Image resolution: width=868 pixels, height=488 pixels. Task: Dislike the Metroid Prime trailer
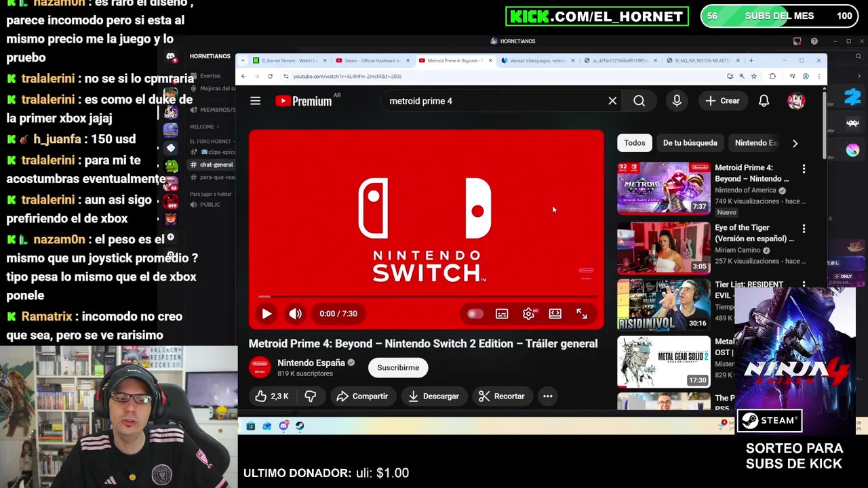coord(311,396)
